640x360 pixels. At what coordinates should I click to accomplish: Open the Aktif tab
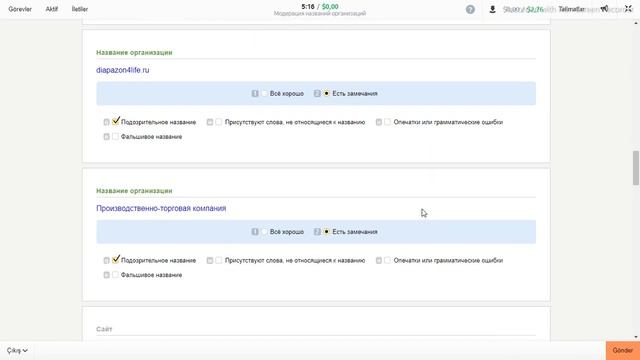pos(52,9)
